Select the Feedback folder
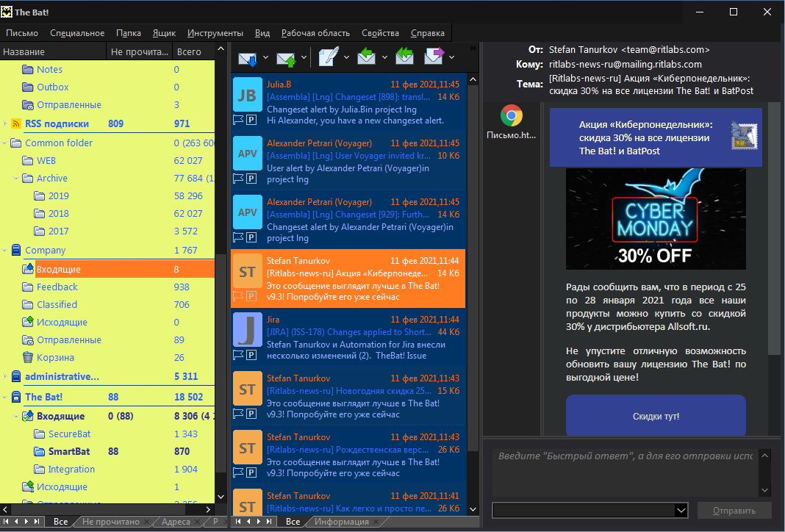The width and height of the screenshot is (785, 532). (57, 287)
